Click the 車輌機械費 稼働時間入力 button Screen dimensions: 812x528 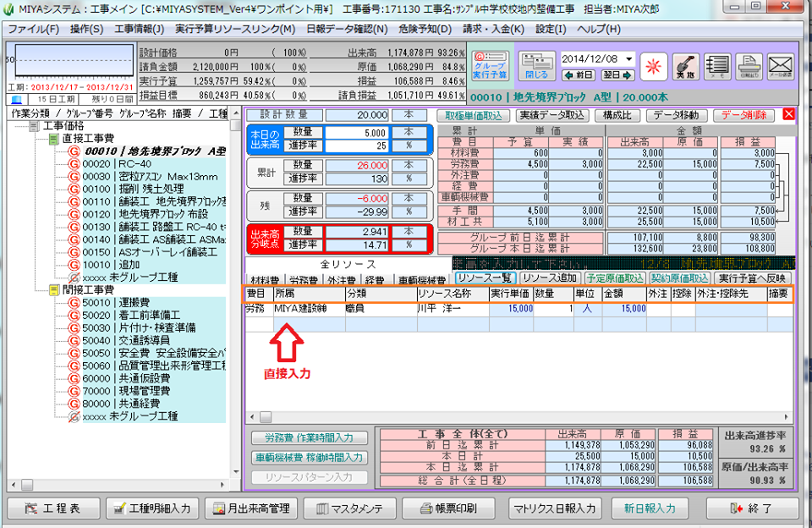click(310, 458)
